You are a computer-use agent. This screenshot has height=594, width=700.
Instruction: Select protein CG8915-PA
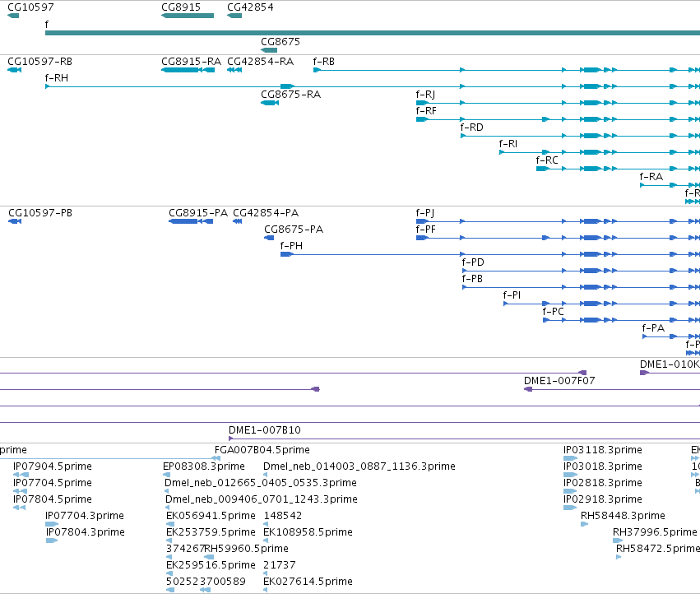point(198,213)
